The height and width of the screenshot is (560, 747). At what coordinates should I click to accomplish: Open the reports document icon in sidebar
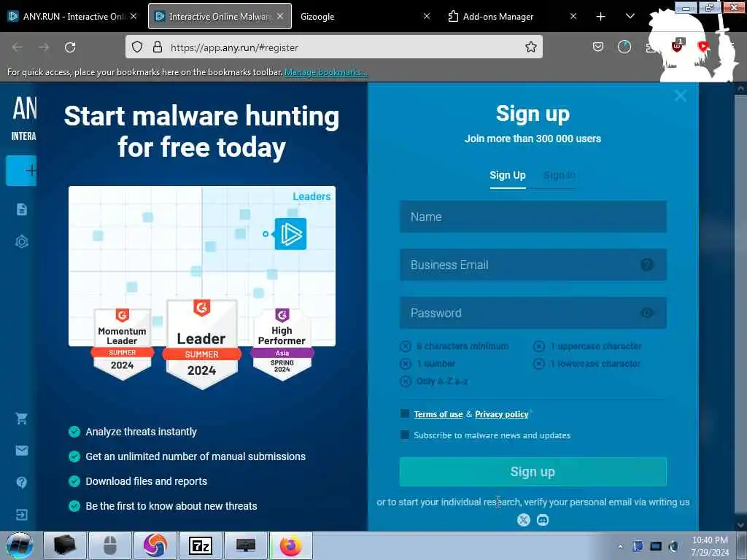click(21, 209)
